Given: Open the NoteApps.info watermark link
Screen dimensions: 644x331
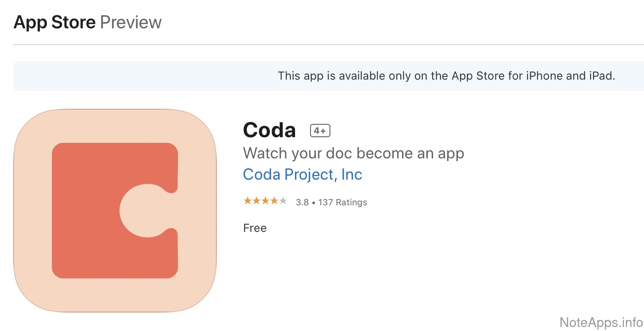Looking at the screenshot, I should [x=601, y=322].
